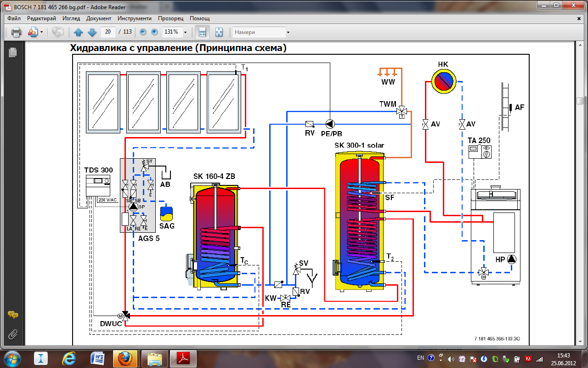This screenshot has width=588, height=368.
Task: Open the Attachments paperclip panel
Action: click(x=12, y=334)
